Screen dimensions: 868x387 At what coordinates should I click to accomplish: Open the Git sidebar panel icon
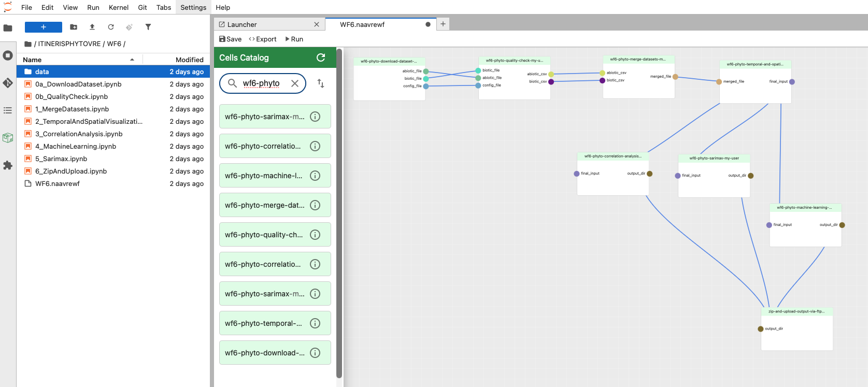8,83
